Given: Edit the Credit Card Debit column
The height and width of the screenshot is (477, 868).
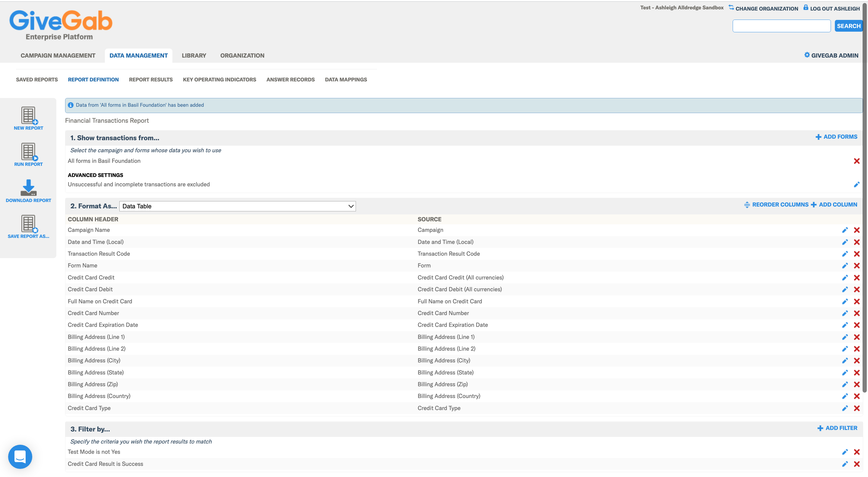Looking at the screenshot, I should (845, 289).
